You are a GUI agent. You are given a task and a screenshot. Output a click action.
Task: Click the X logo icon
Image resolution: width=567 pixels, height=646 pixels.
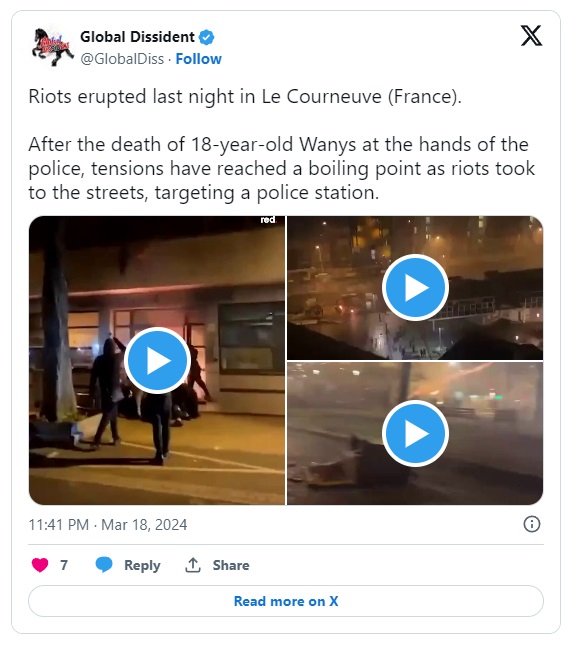[x=532, y=36]
